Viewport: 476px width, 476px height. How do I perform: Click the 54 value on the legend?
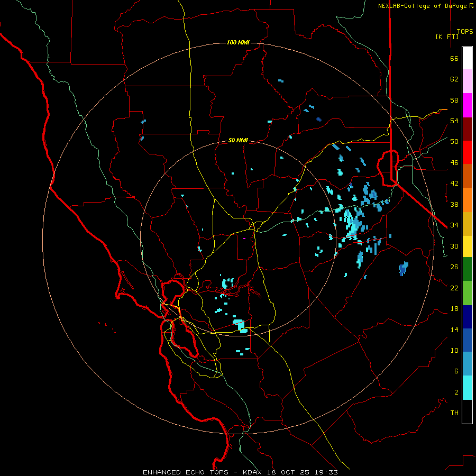(x=454, y=121)
